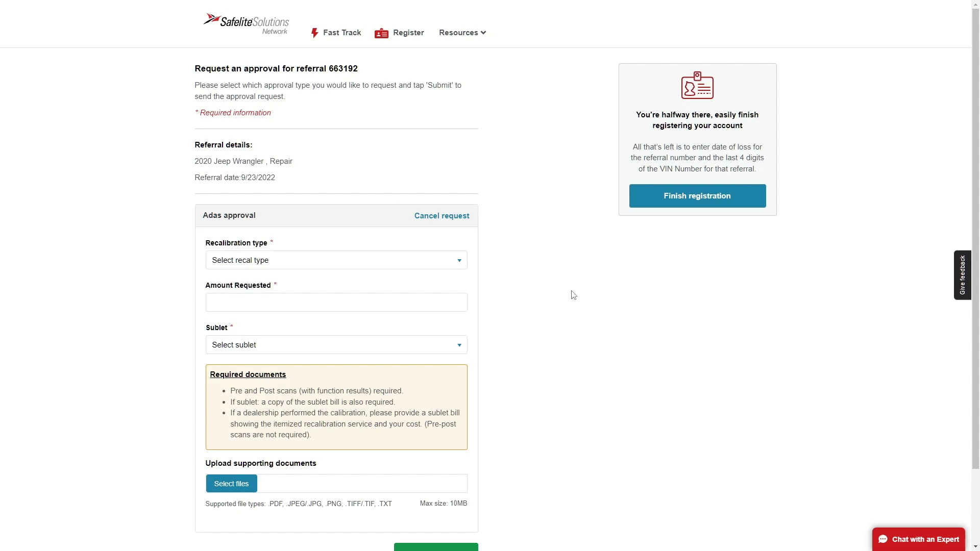Expand the Resources menu
The height and width of the screenshot is (551, 980).
pyautogui.click(x=462, y=33)
